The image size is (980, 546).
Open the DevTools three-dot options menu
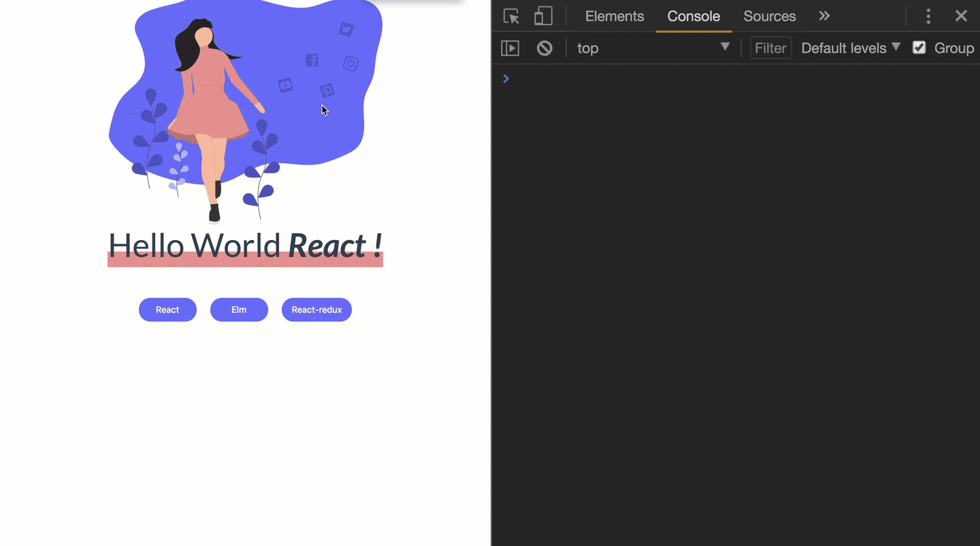tap(928, 16)
